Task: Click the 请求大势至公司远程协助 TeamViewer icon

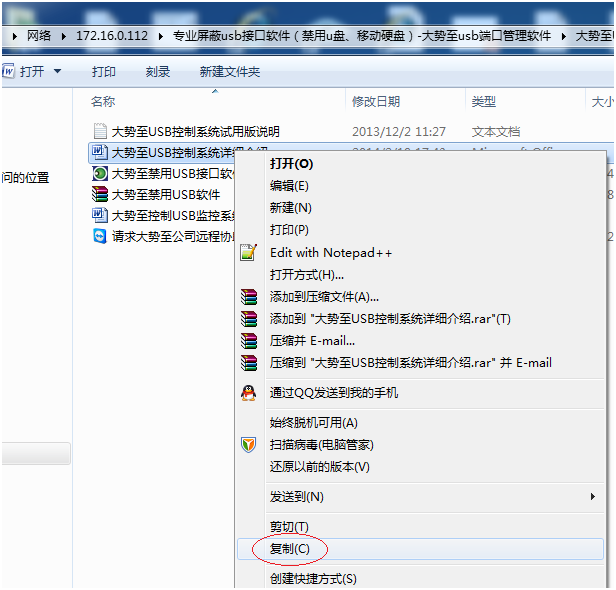Action: (x=99, y=236)
